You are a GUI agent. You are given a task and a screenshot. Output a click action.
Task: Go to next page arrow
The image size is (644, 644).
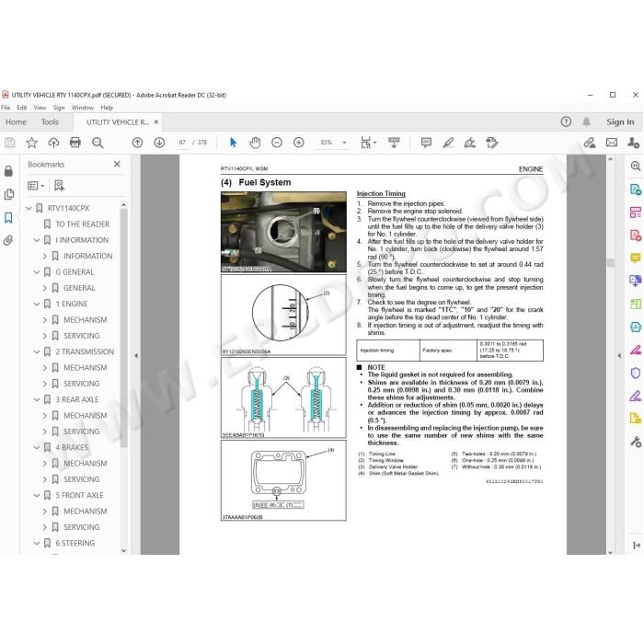[x=159, y=143]
